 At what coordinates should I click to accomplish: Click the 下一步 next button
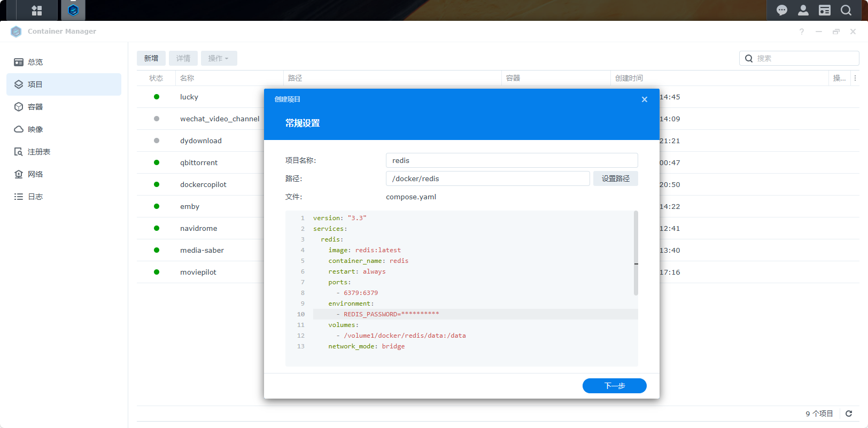(614, 386)
